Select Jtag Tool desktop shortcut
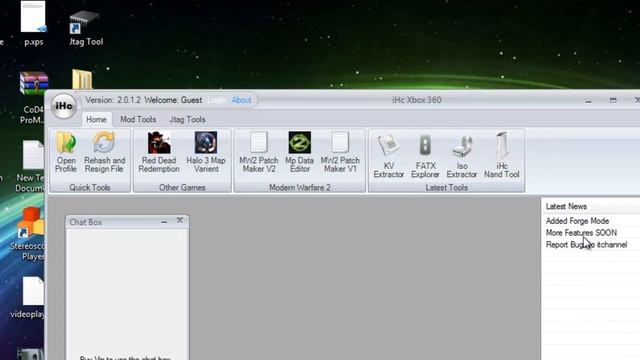The width and height of the screenshot is (640, 360). (85, 29)
